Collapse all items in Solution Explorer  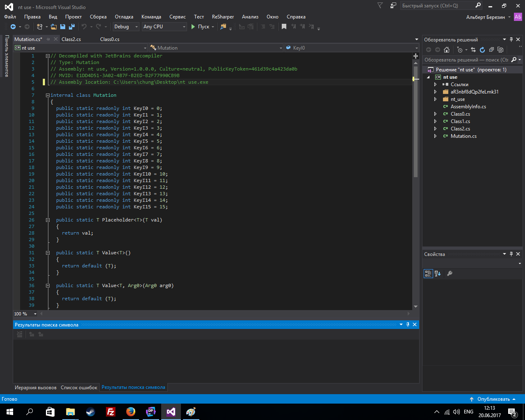pyautogui.click(x=491, y=50)
